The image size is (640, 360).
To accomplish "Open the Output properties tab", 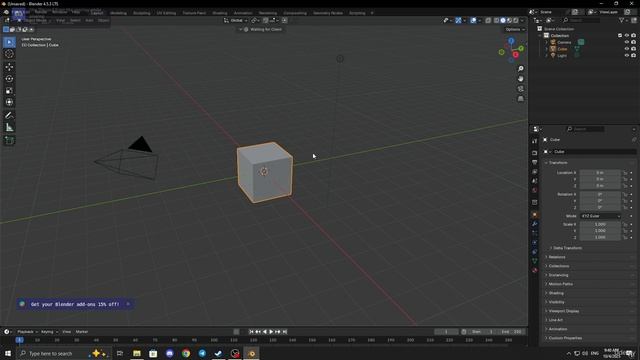I will (535, 162).
